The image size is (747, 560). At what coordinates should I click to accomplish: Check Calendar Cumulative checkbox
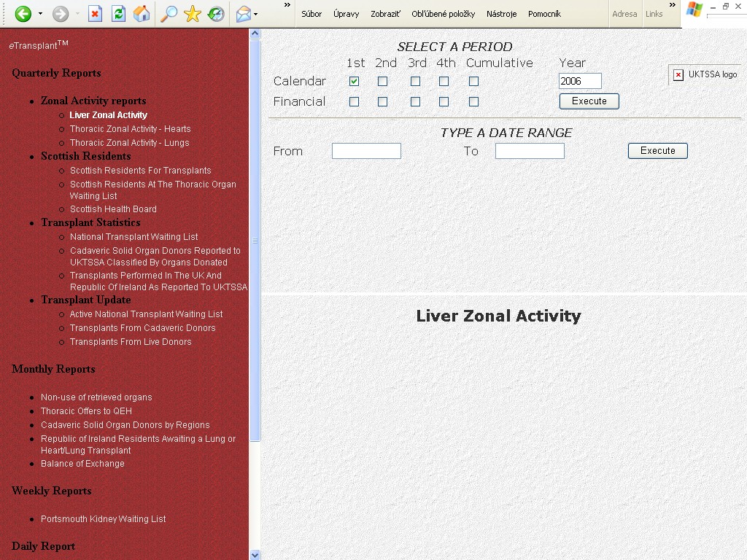pos(473,82)
